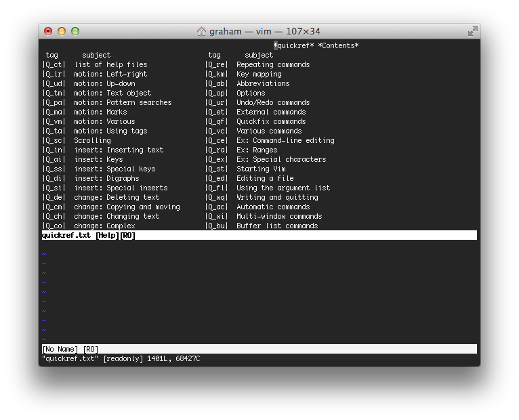Select the |Q_vm| tag link
This screenshot has height=420, width=519.
[54, 122]
